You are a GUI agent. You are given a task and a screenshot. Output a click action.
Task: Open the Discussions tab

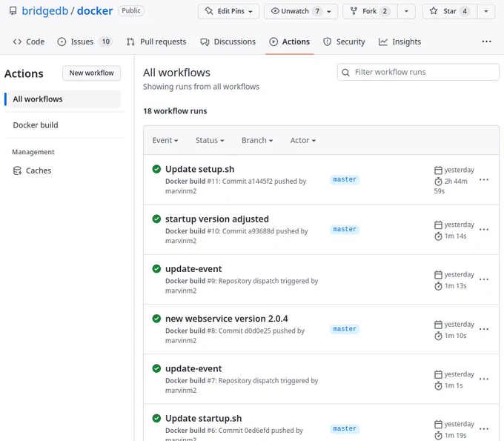click(x=228, y=42)
